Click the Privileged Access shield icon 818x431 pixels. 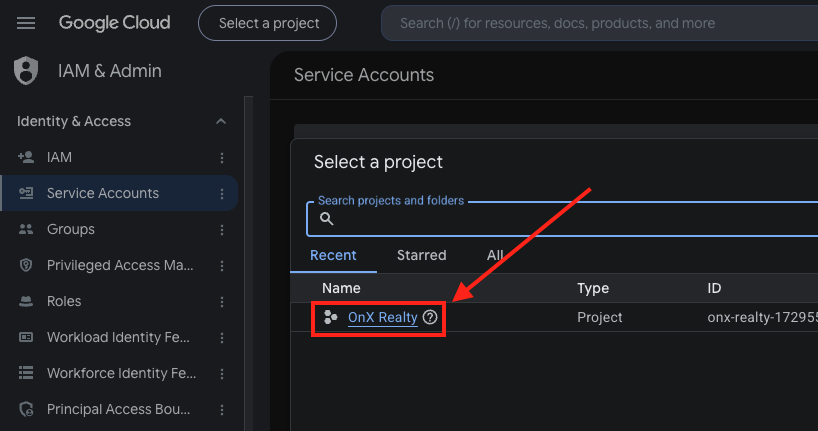(26, 265)
